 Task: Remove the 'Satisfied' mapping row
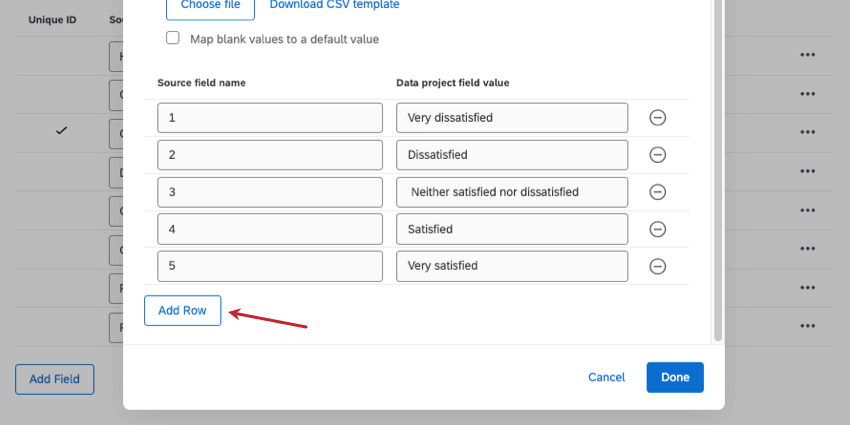(x=658, y=229)
